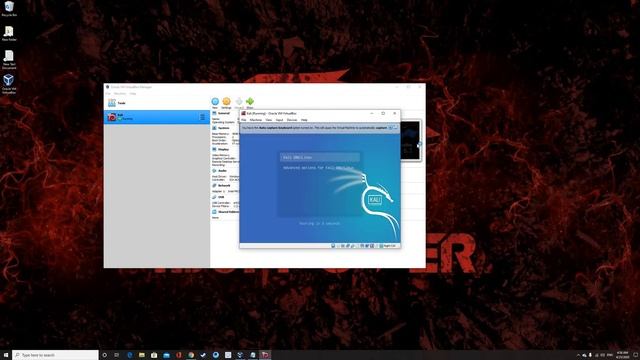Viewport: 640px width, 360px height.
Task: Collapse the Network section in the details pane
Action: pos(224,185)
